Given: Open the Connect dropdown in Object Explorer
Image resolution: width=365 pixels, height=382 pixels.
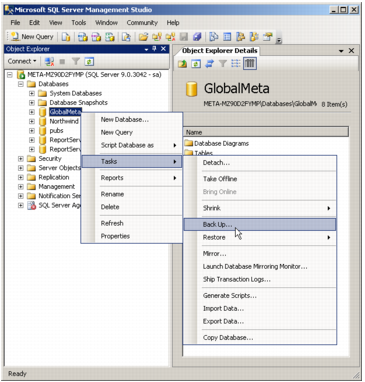Looking at the screenshot, I should tap(22, 61).
